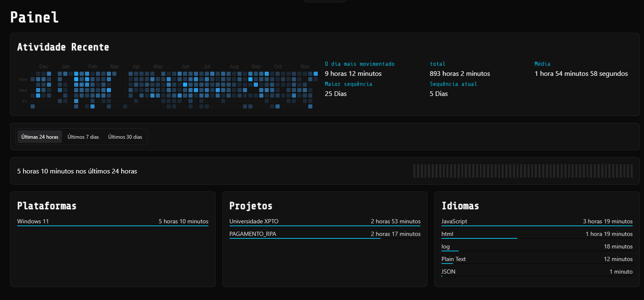Screen dimensions: 644x300
Task: Click the Média value 1 hora 54 minutos
Action: point(581,74)
